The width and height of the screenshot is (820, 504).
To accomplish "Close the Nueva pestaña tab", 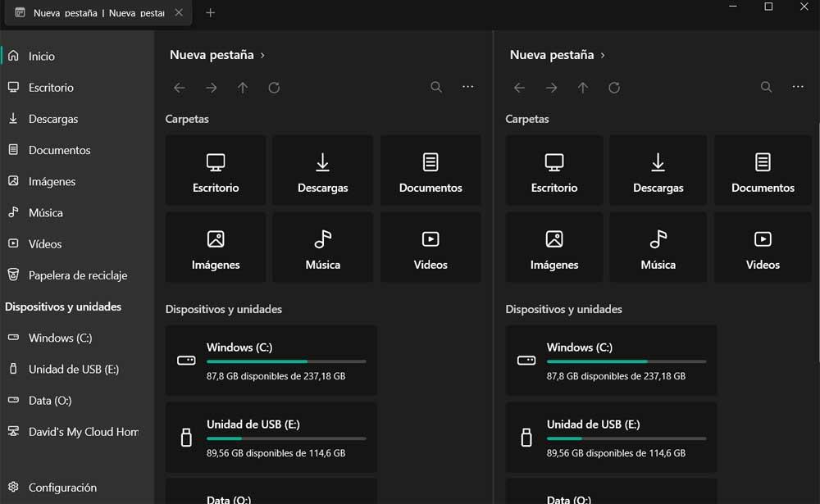I will [x=179, y=12].
